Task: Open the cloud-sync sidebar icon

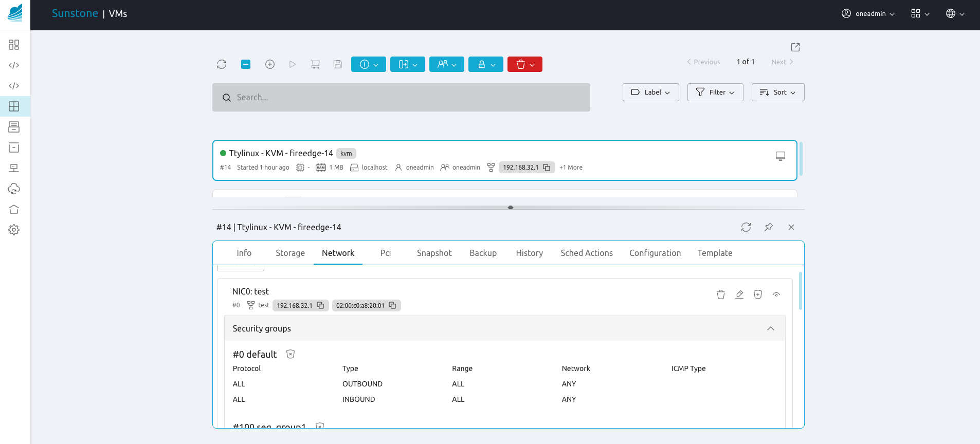Action: [x=14, y=189]
